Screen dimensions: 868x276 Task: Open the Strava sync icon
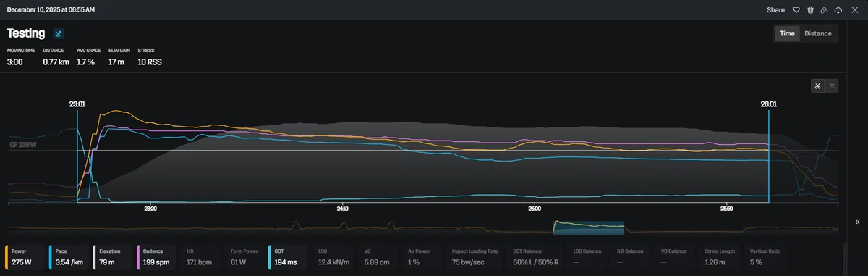(824, 10)
